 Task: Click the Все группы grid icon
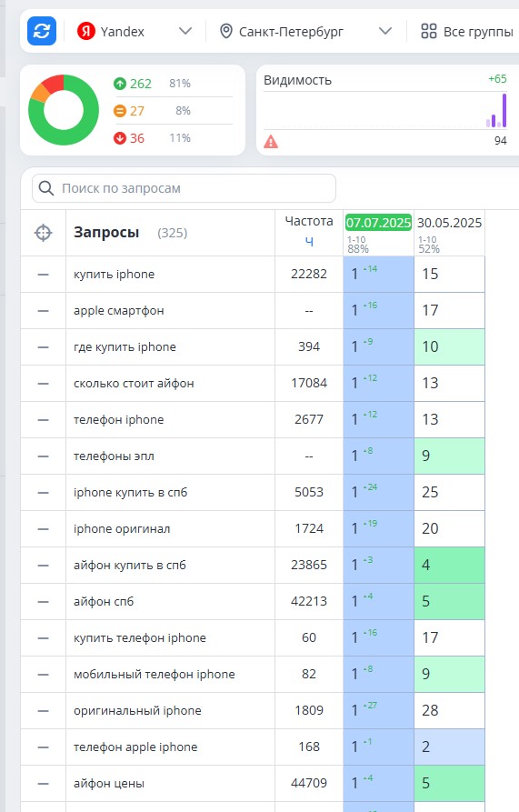[x=428, y=31]
